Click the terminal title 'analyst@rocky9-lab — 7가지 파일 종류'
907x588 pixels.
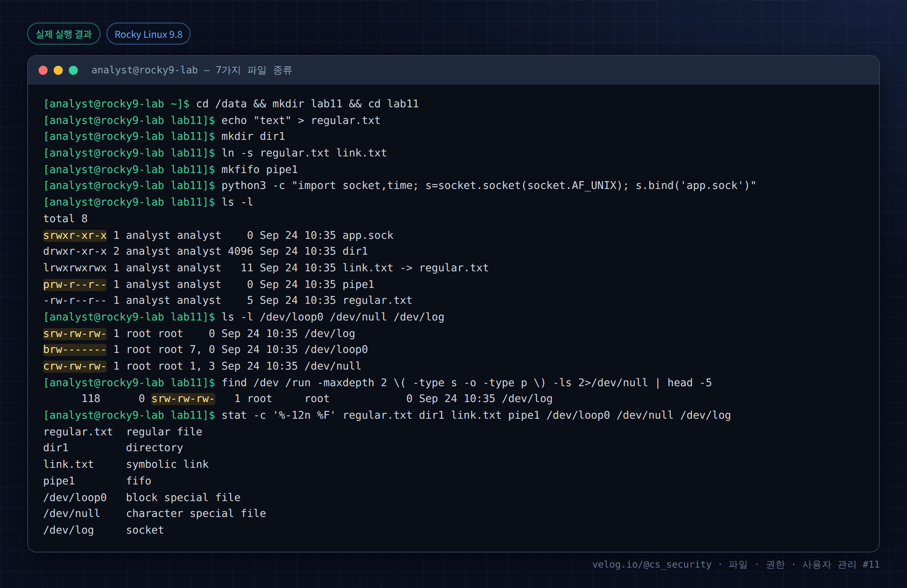pos(192,71)
